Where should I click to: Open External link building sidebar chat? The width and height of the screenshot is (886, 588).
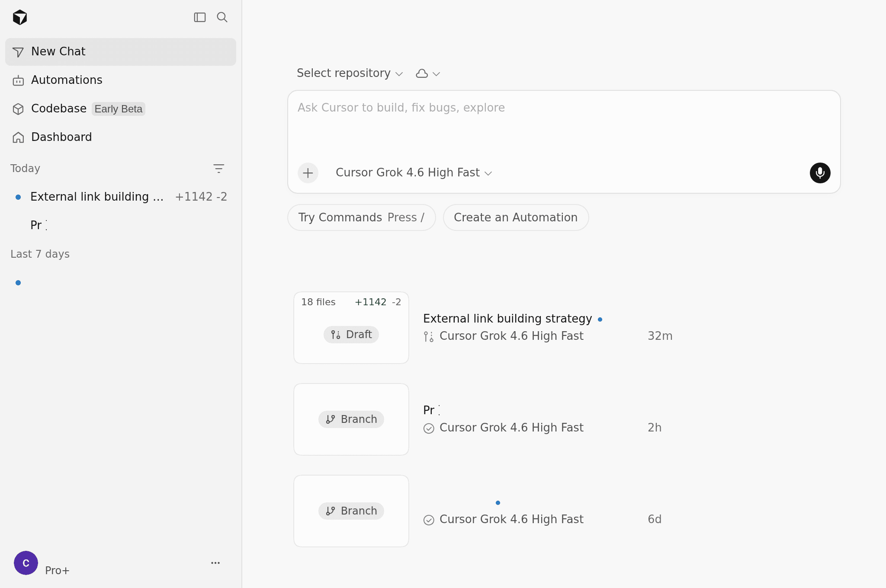pos(121,197)
